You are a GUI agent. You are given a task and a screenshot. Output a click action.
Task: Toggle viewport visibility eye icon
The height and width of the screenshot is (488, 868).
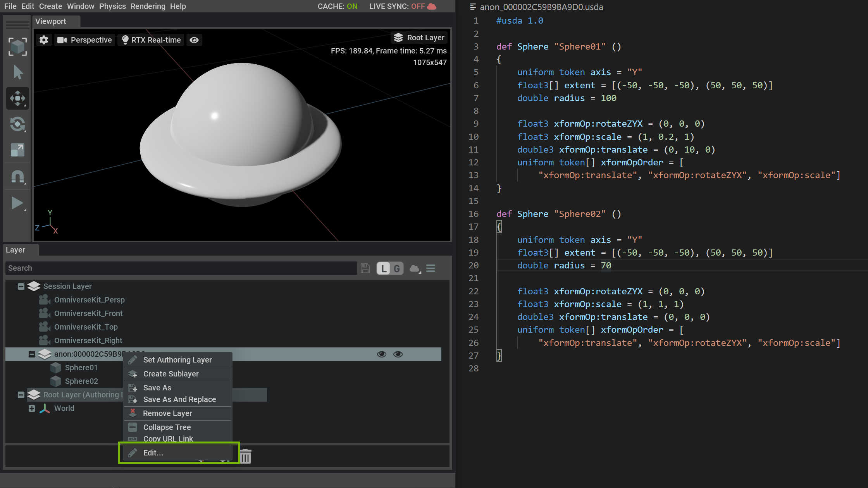click(194, 40)
